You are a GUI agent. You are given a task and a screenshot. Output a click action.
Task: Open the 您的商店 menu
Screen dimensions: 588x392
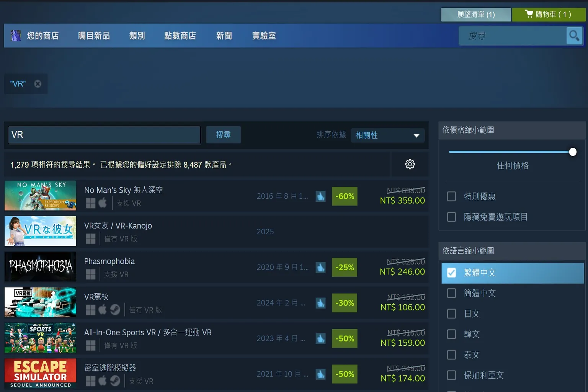point(43,36)
